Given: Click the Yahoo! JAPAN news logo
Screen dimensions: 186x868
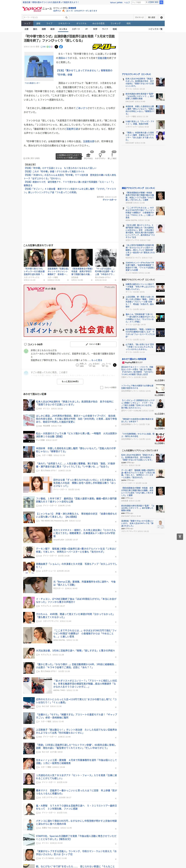Looking at the screenshot, I should [x=37, y=9].
